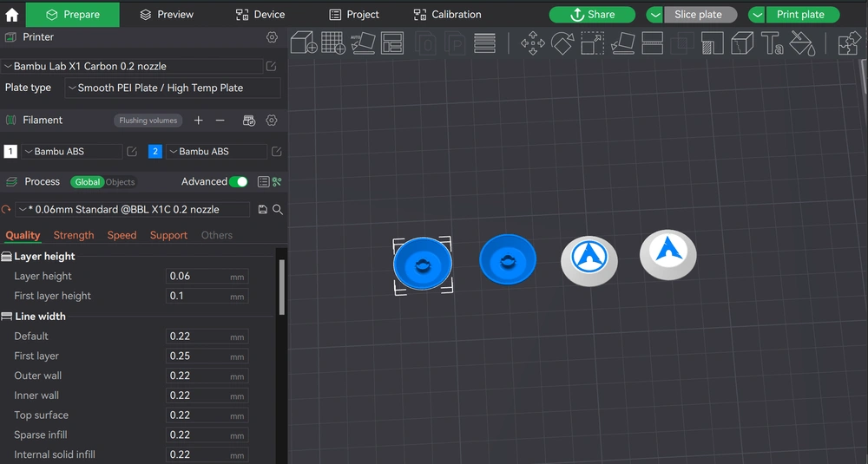The height and width of the screenshot is (464, 868).
Task: Activate the Rotate tool
Action: pos(562,43)
